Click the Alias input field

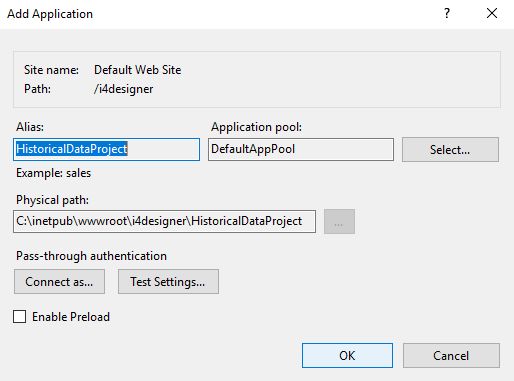point(106,149)
